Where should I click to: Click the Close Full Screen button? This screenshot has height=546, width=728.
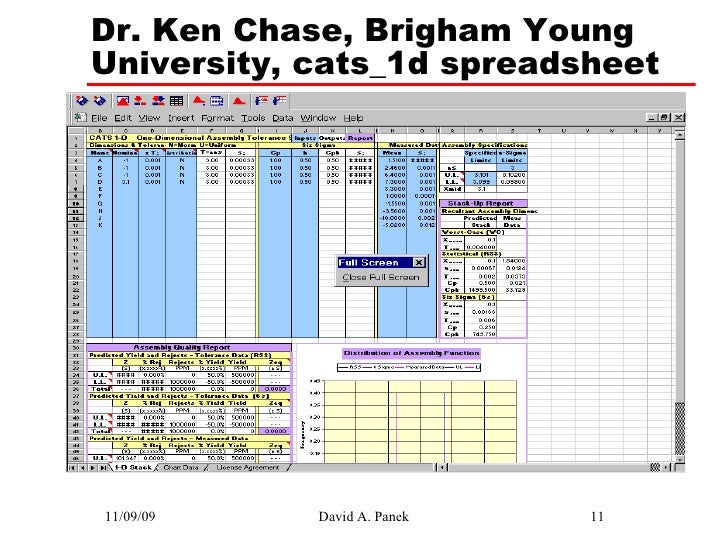tap(381, 277)
